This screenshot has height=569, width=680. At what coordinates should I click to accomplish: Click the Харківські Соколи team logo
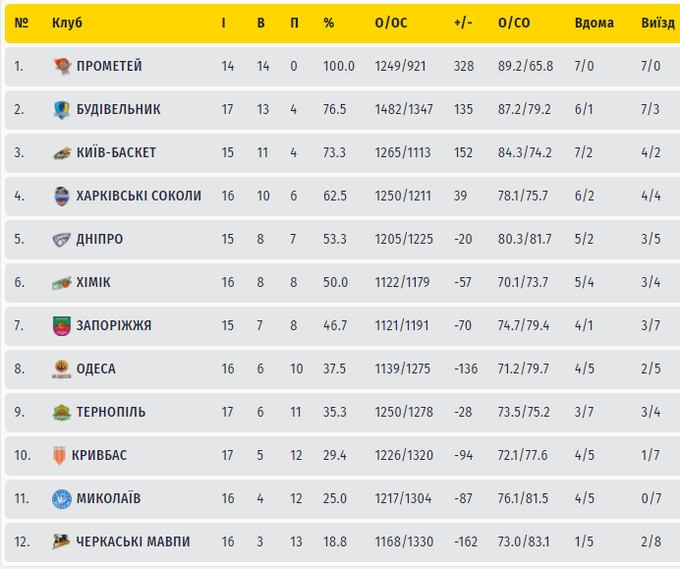62,196
